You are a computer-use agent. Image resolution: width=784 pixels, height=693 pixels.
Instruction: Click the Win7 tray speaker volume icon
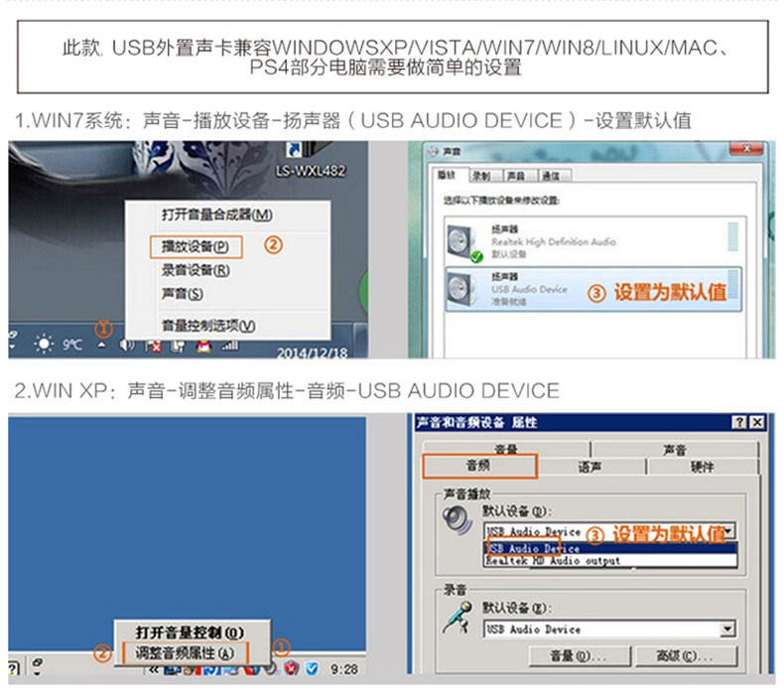[127, 345]
